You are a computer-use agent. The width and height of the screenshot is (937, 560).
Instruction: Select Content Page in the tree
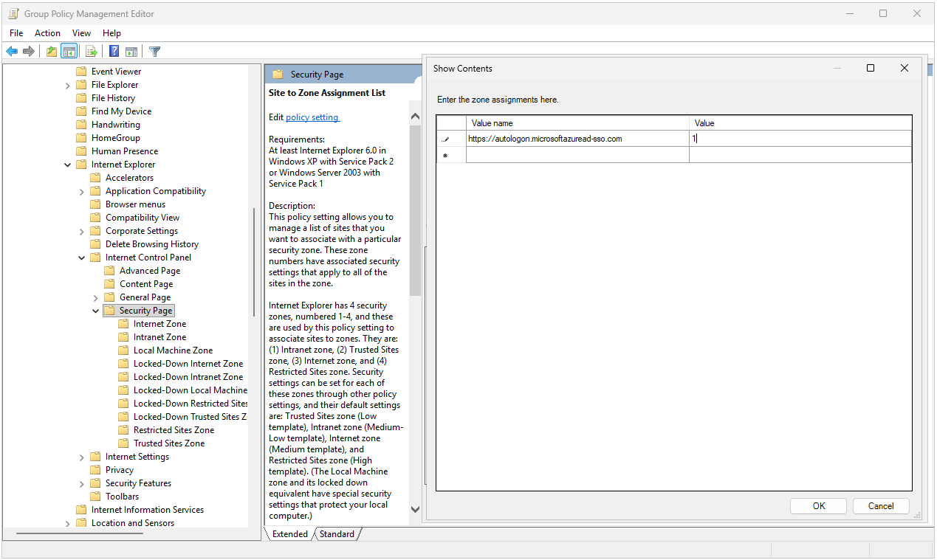(146, 284)
